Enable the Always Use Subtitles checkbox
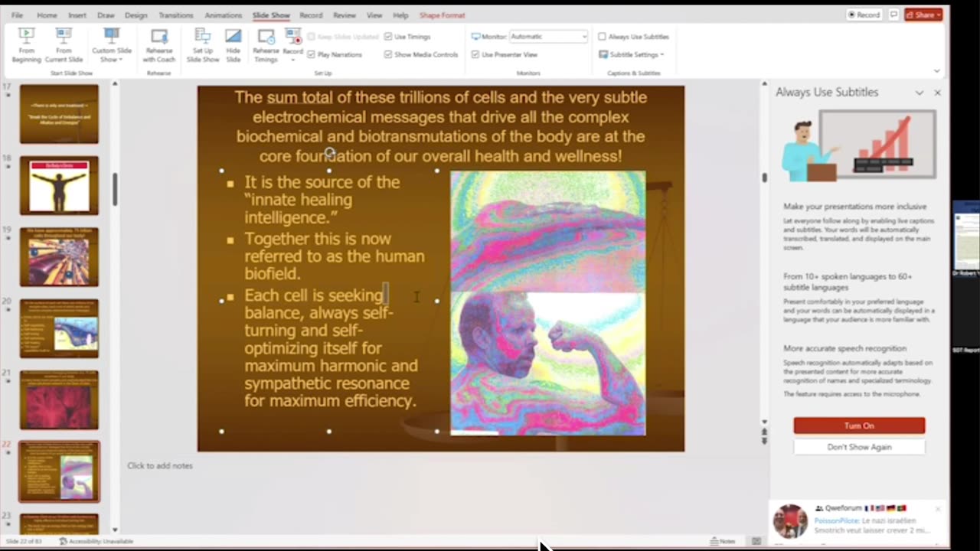980x551 pixels. [x=602, y=36]
